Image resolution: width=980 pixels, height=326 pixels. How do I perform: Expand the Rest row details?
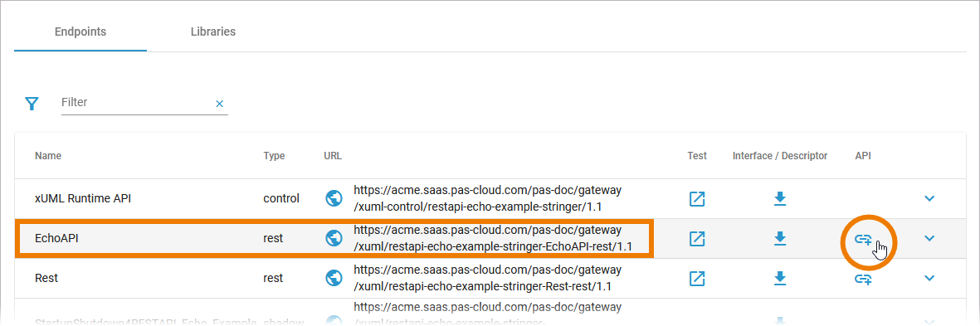click(929, 278)
